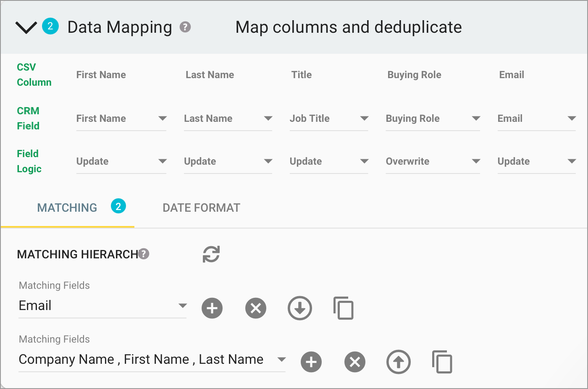Click the CSV Column row label
The image size is (588, 389).
[x=34, y=75]
